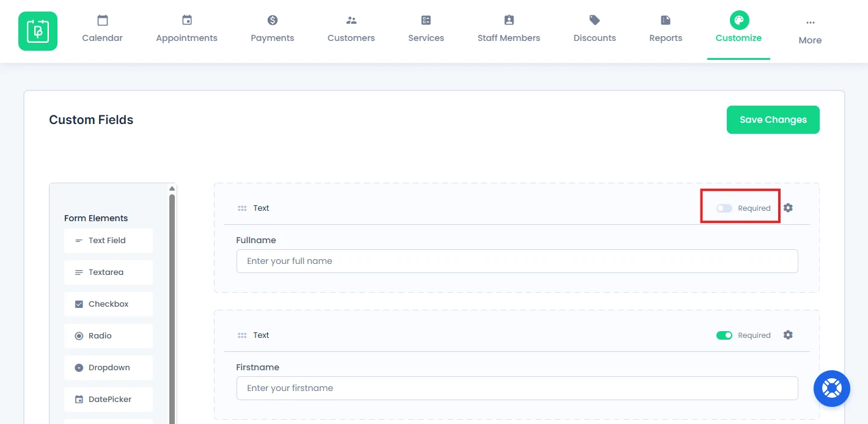Select the Dropdown form element
Screen dimensions: 868x424
point(108,368)
